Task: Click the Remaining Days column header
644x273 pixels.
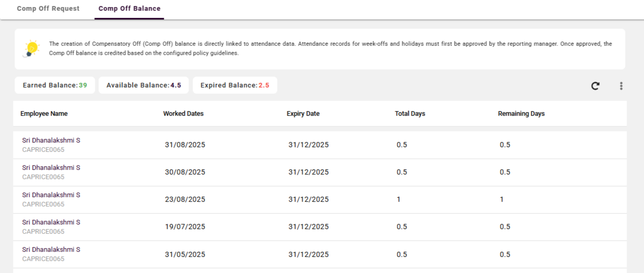Action: 521,114
